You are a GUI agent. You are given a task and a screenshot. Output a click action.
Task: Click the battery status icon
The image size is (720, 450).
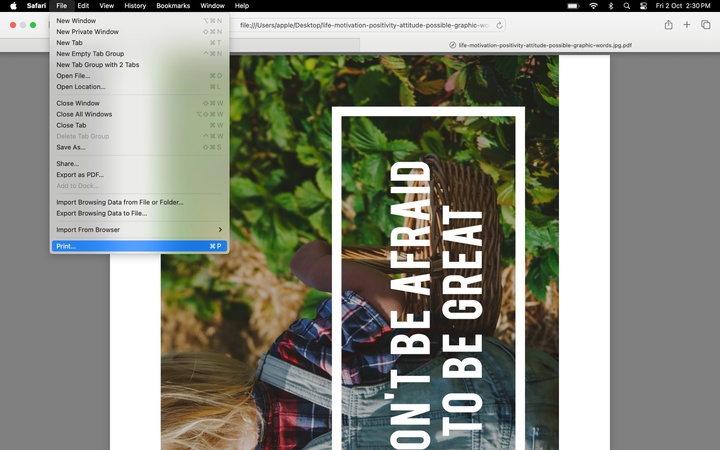point(573,6)
